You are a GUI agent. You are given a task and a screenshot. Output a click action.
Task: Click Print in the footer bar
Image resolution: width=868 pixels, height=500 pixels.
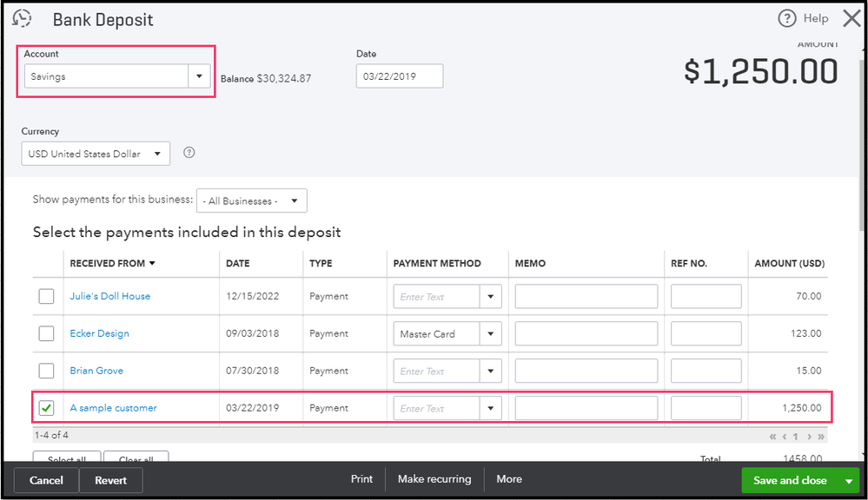361,479
